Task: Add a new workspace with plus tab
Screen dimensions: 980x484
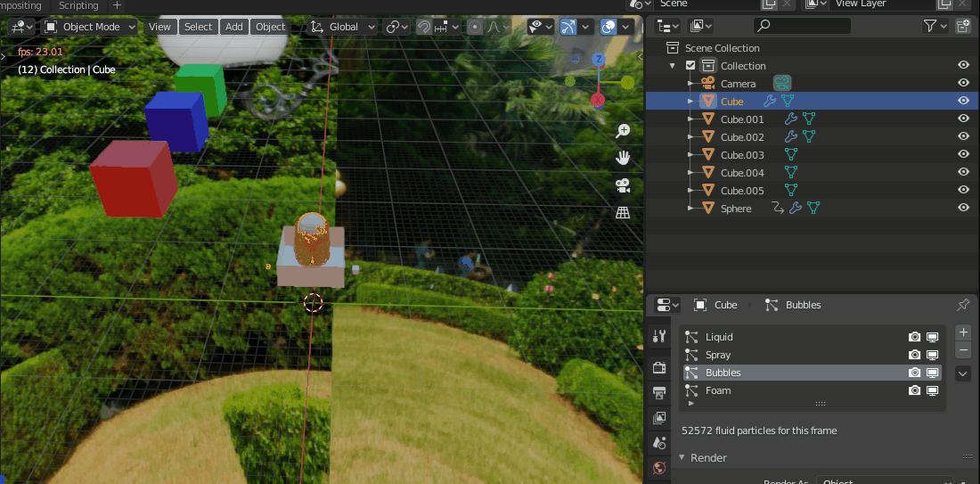Action: pos(117,5)
